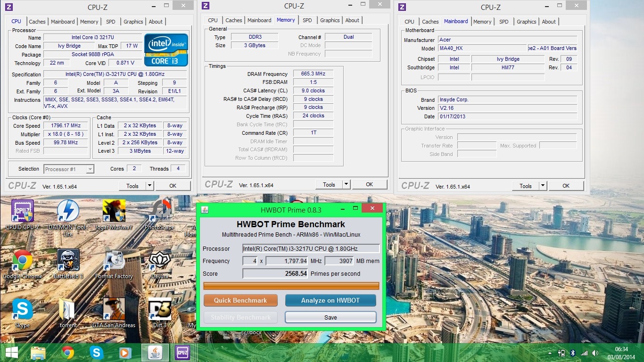Click OK in the Mainboard CPU-Z window
Screen dimensions: 644x362
[x=566, y=186]
